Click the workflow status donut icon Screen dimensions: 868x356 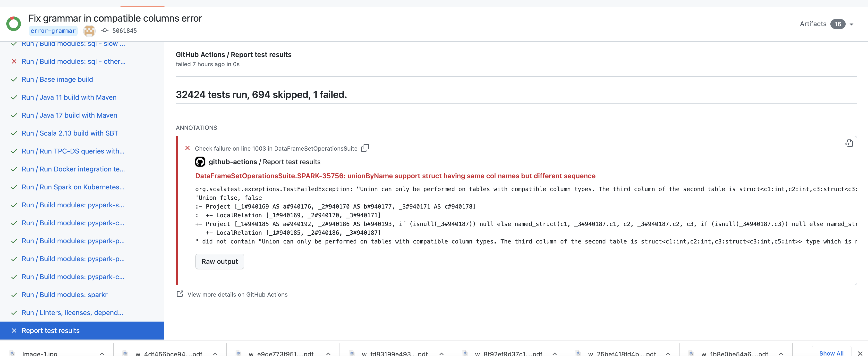pyautogui.click(x=13, y=24)
